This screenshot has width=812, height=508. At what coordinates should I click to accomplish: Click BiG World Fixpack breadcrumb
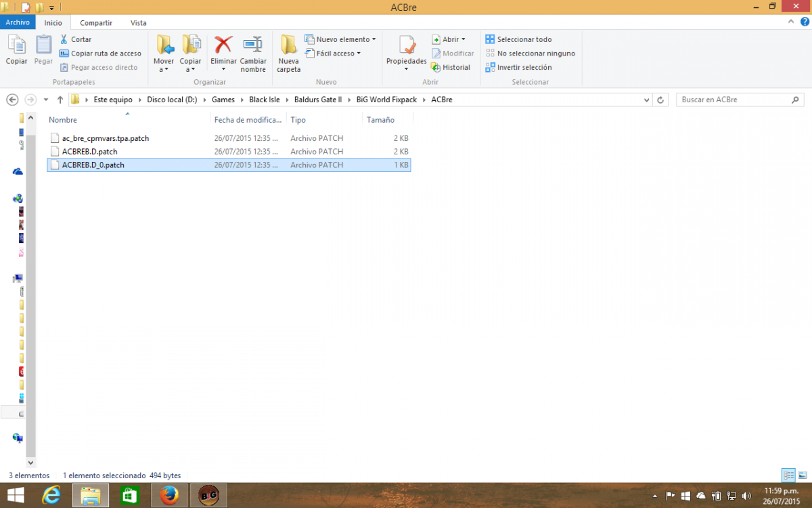pos(386,100)
